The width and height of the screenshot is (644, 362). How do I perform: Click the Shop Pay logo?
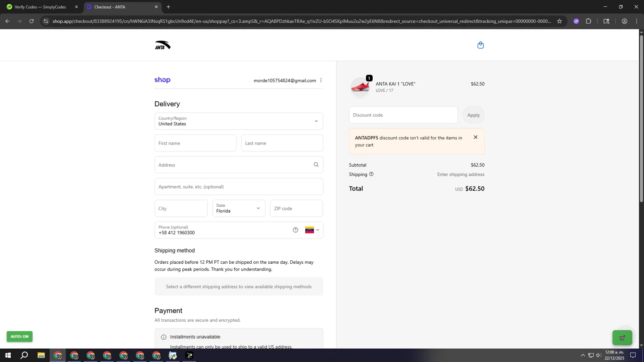click(x=162, y=80)
